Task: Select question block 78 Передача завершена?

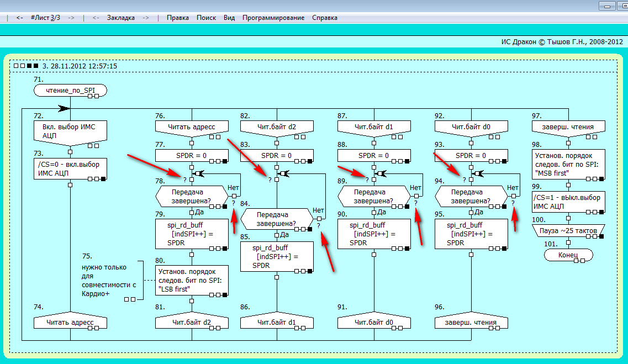Action: 192,197
